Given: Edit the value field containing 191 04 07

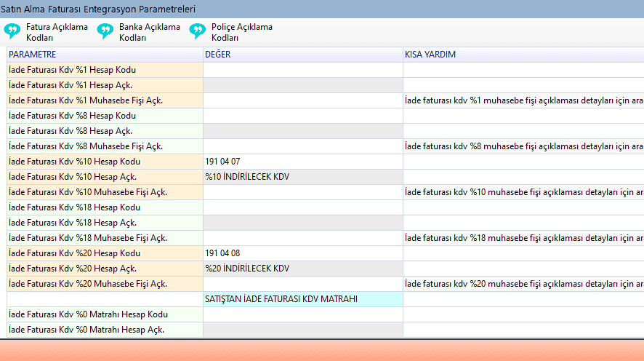Looking at the screenshot, I should (x=302, y=162).
